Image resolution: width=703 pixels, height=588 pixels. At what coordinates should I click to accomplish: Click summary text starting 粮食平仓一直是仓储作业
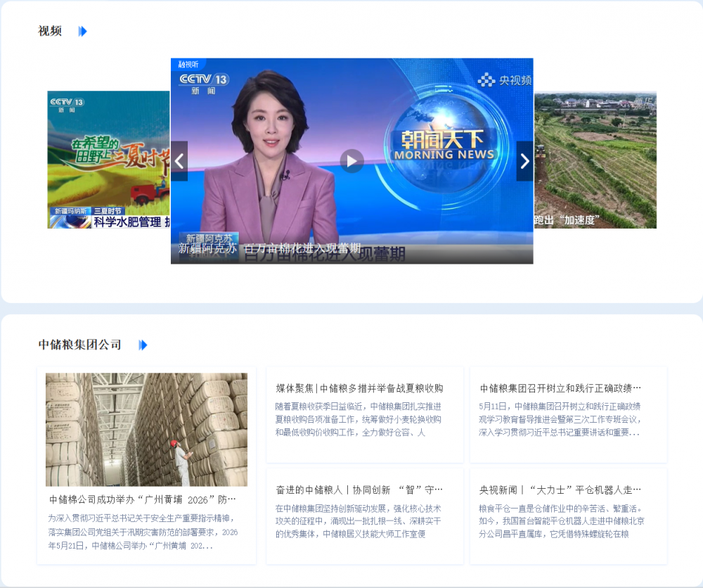point(561,521)
